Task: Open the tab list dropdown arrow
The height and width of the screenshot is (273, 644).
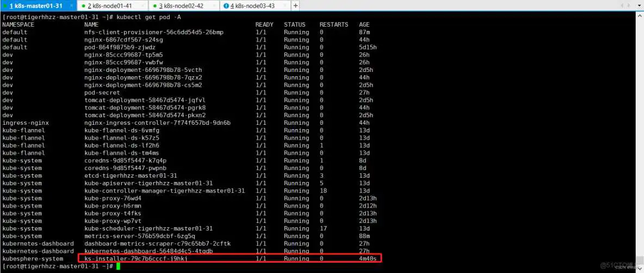Action: coord(639,5)
